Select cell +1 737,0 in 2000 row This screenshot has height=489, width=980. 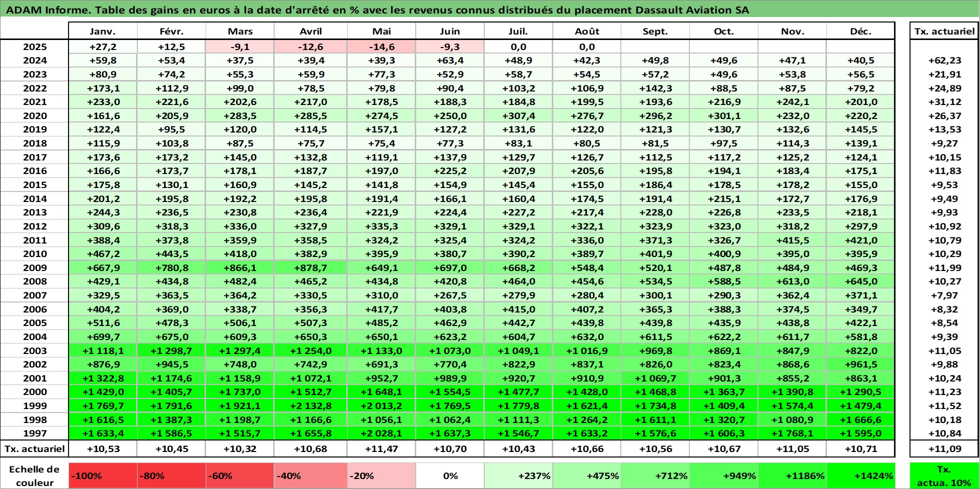tap(240, 392)
